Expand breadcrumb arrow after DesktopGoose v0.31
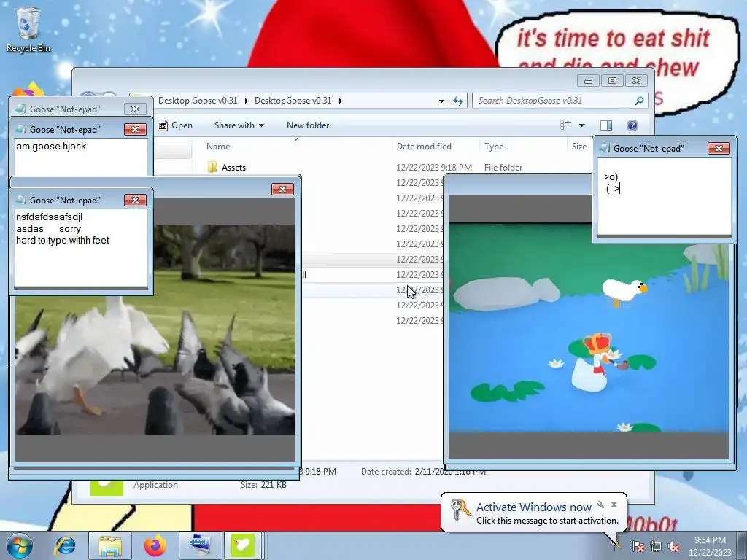 click(x=341, y=101)
